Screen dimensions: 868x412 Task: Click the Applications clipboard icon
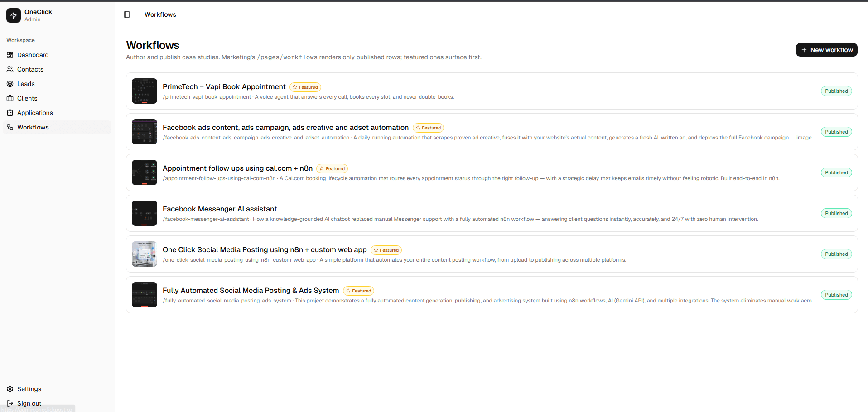[x=10, y=113]
